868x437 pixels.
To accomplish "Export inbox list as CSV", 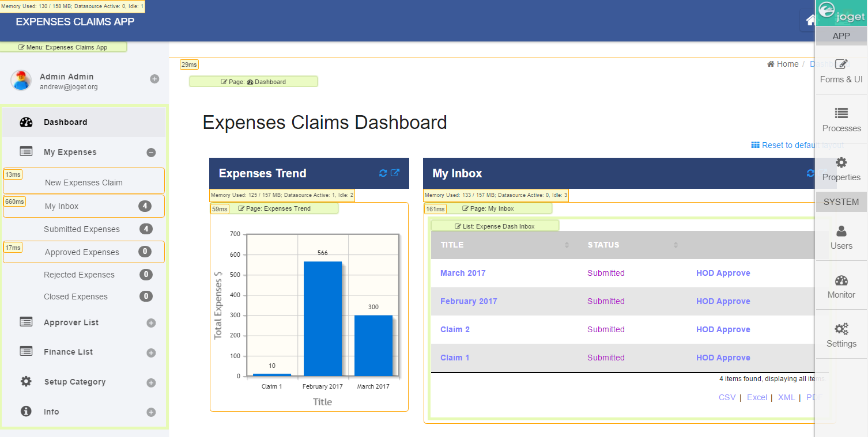I will coord(727,397).
